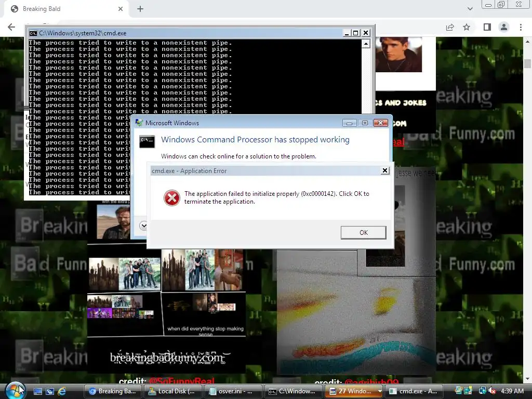Open the Local Disk taskbar button

173,391
